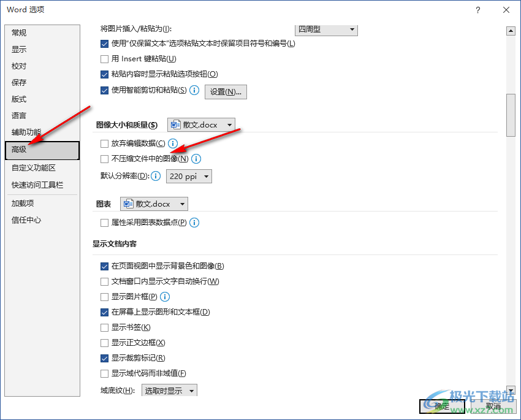Image resolution: width=521 pixels, height=420 pixels.
Task: Click info icon next to 不压缩文件中的图像
Action: pos(196,159)
